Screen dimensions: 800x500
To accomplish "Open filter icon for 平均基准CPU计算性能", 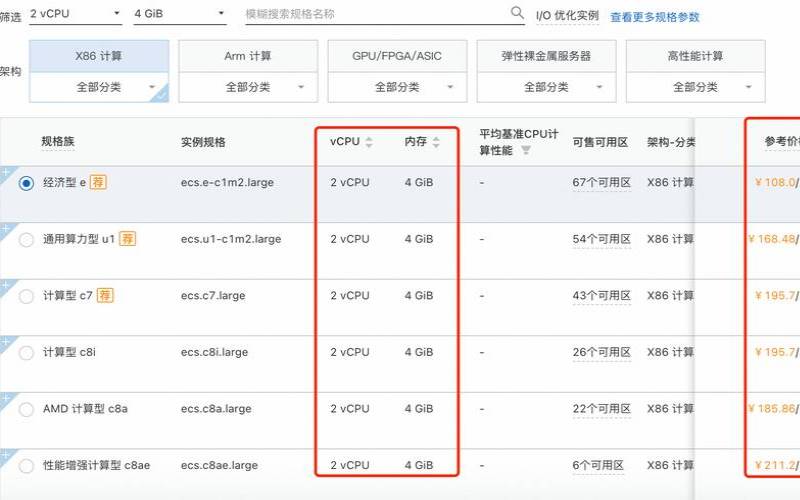I will click(x=526, y=151).
